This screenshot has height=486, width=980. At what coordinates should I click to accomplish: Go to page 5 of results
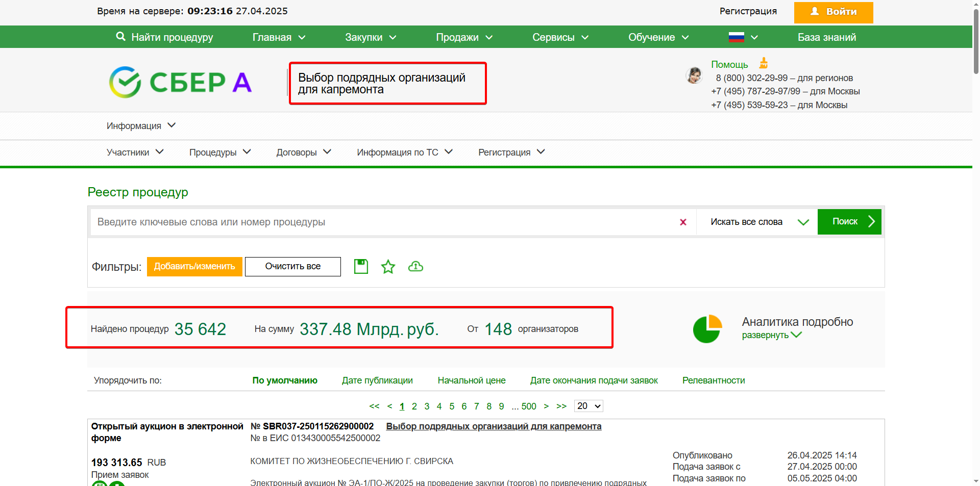[x=452, y=406]
